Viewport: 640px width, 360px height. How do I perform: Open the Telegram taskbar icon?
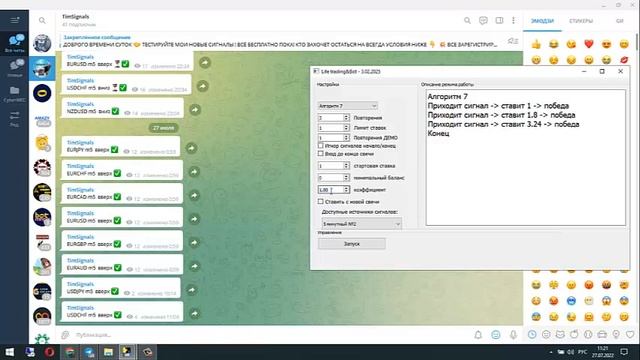(89, 352)
